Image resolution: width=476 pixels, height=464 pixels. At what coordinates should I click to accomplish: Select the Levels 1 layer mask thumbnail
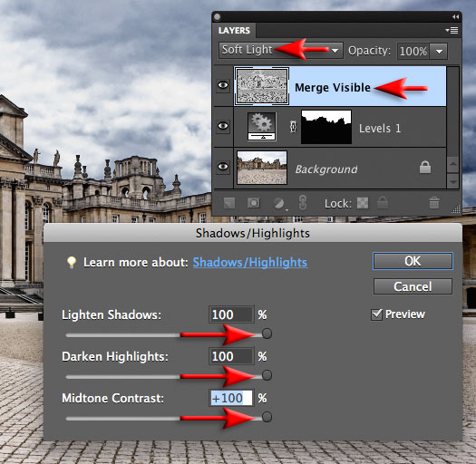pyautogui.click(x=326, y=127)
